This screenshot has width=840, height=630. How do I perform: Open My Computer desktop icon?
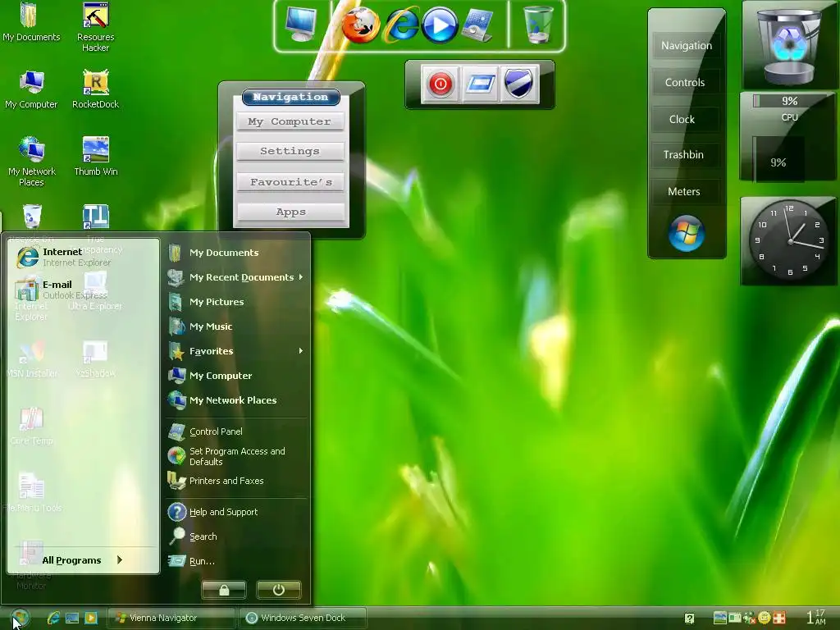pyautogui.click(x=31, y=89)
